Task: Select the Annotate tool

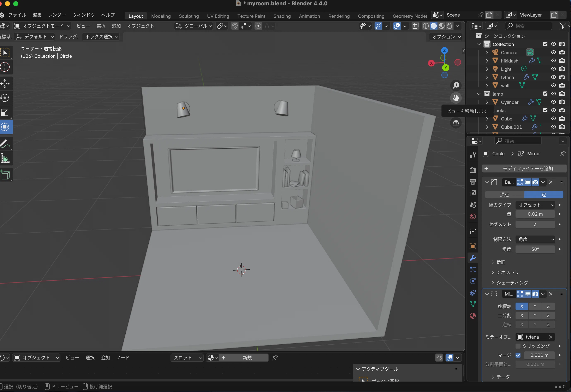Action: pyautogui.click(x=5, y=143)
